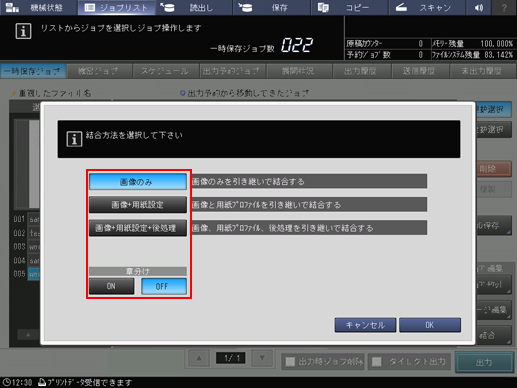This screenshot has width=517, height=388.
Task: Open help with the question mark icon
Action: [x=504, y=7]
